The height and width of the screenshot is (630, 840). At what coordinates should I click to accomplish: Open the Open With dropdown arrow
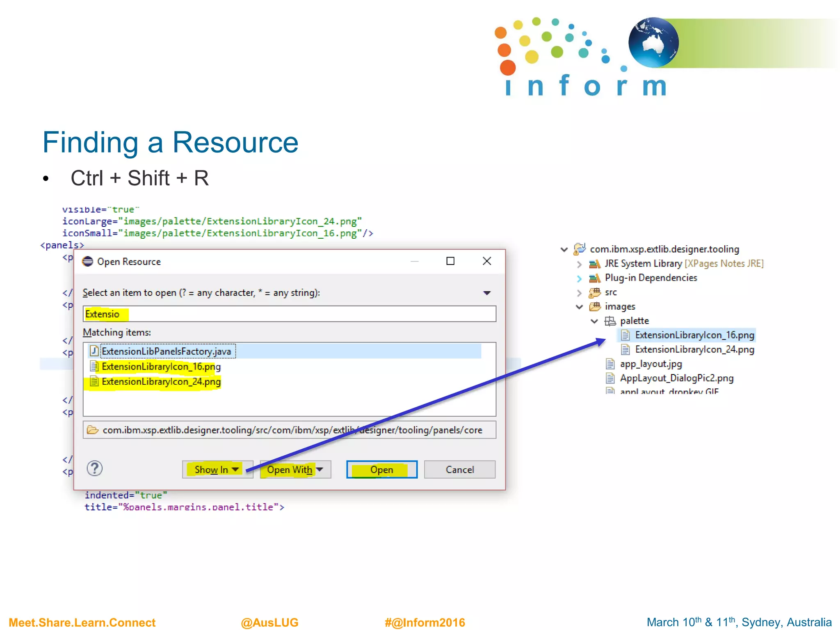pos(320,470)
